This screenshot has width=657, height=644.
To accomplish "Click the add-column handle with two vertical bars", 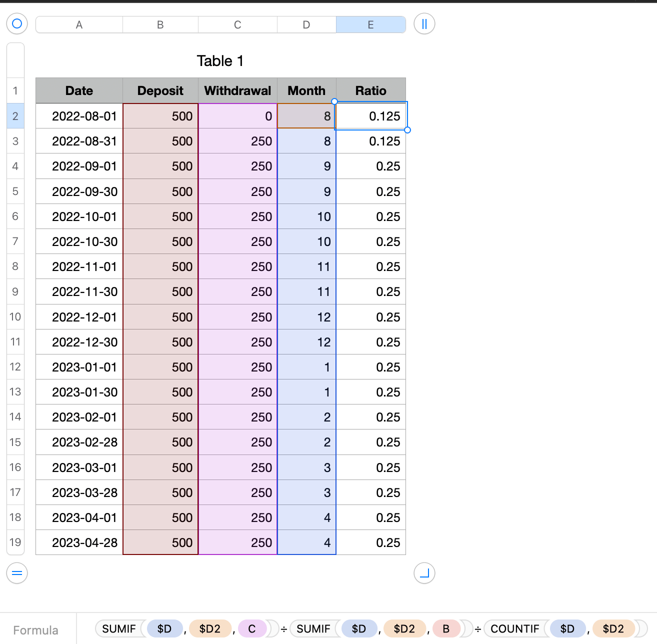I will (x=424, y=23).
